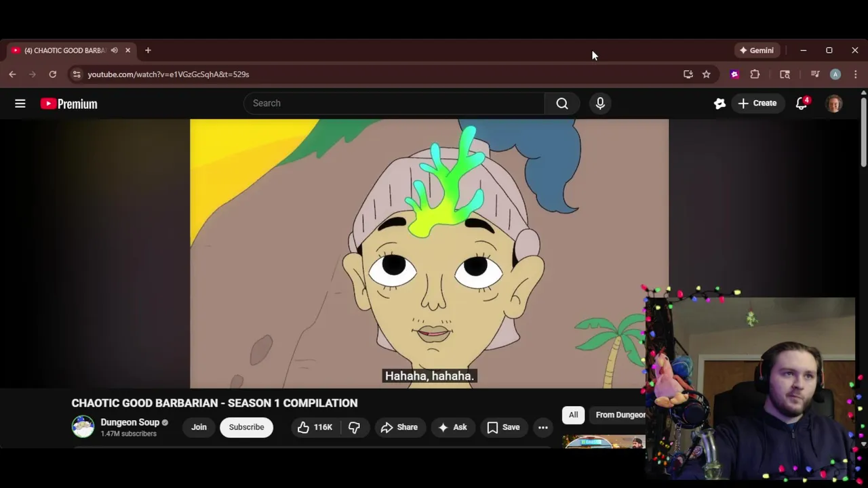Go to the YouTube Premium home logo
868x488 pixels.
[x=68, y=104]
